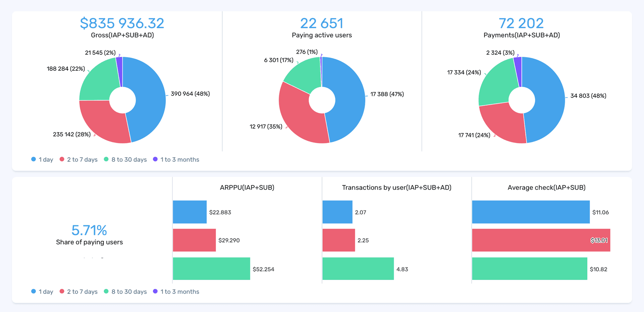Screen dimensions: 644x312
Task: Toggle the "2 to 7 days" legend entry
Action: pyautogui.click(x=82, y=160)
